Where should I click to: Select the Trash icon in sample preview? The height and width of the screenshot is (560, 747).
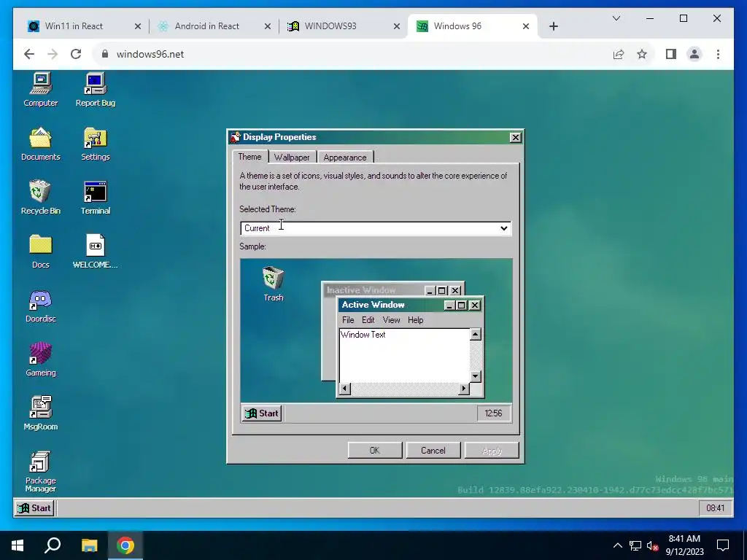[x=274, y=284]
